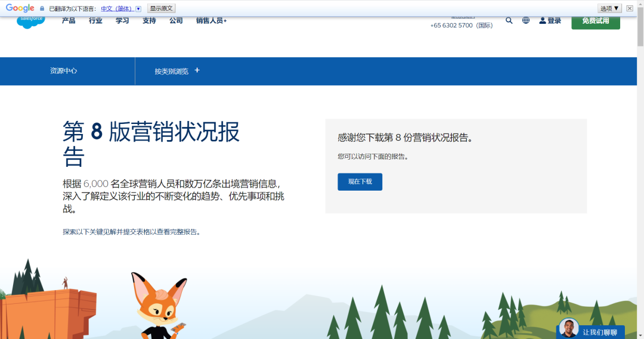Click the phone number +65 6302 5700
Image resolution: width=644 pixels, height=339 pixels.
tap(451, 26)
